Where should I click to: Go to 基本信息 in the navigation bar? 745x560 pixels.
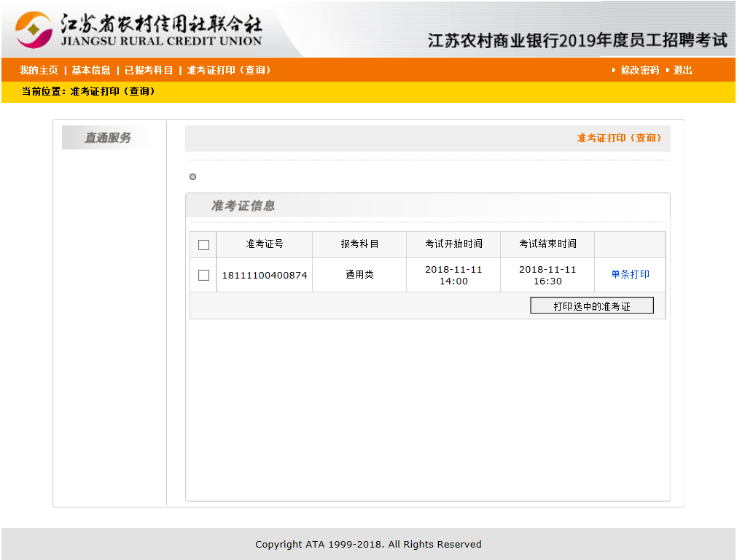coord(91,70)
